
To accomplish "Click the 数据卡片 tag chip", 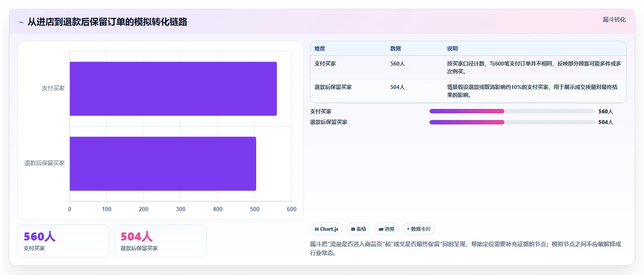I will (418, 229).
